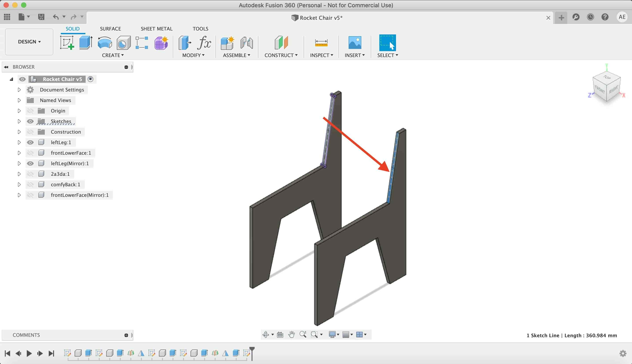The height and width of the screenshot is (364, 632).
Task: Add a new design tab
Action: tap(561, 18)
